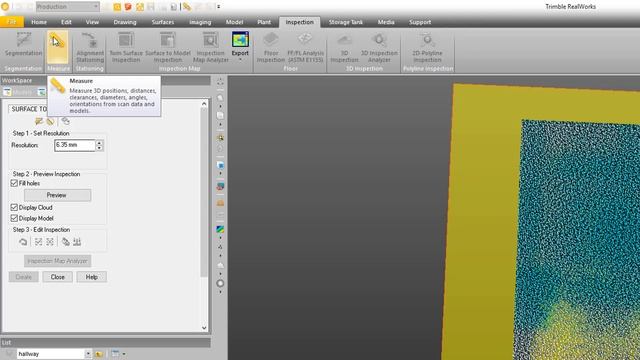Click the undo arrow in Step 3

pos(23,242)
